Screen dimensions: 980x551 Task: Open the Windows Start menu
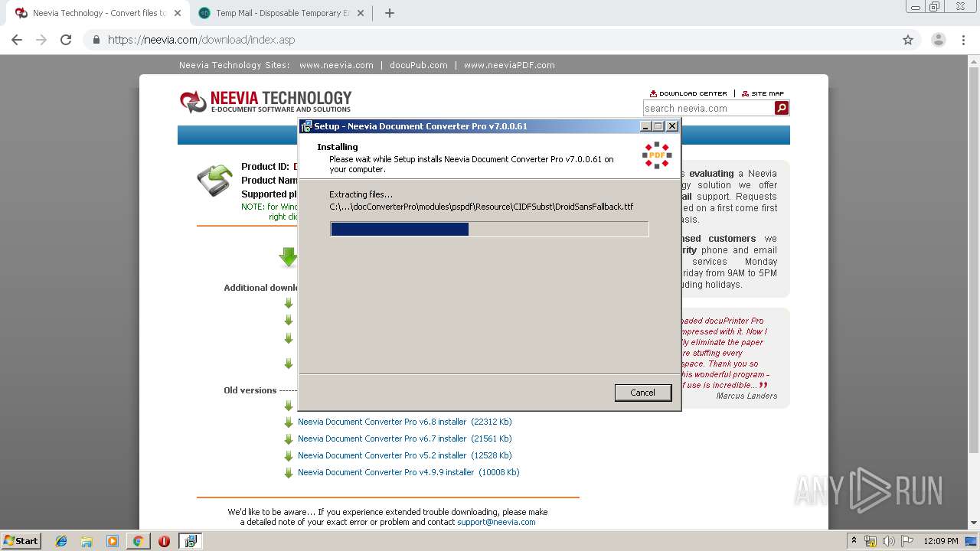(x=21, y=541)
